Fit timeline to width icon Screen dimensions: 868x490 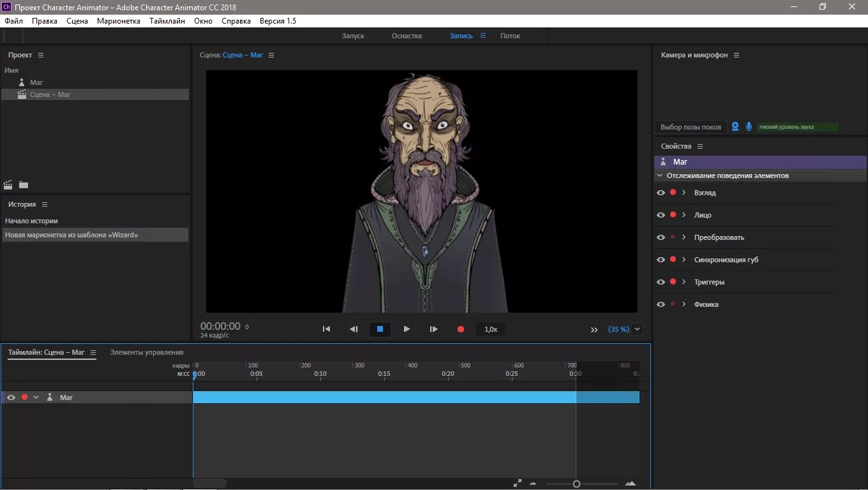point(518,484)
